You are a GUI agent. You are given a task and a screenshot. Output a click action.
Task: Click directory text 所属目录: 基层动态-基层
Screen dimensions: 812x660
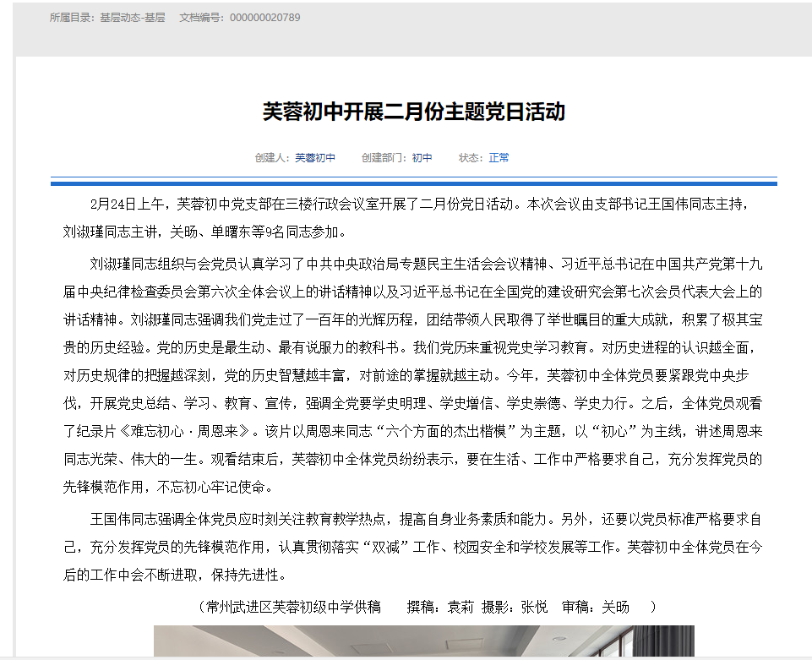click(107, 18)
